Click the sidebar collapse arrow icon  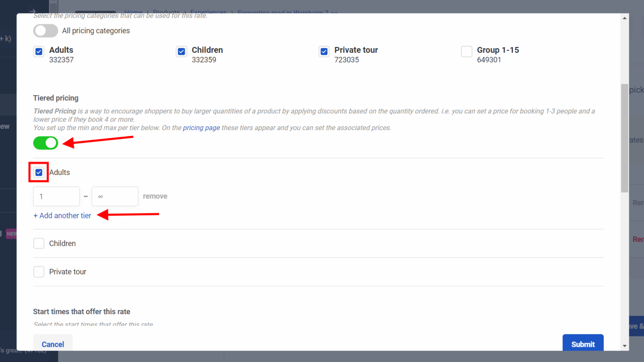pos(32,11)
